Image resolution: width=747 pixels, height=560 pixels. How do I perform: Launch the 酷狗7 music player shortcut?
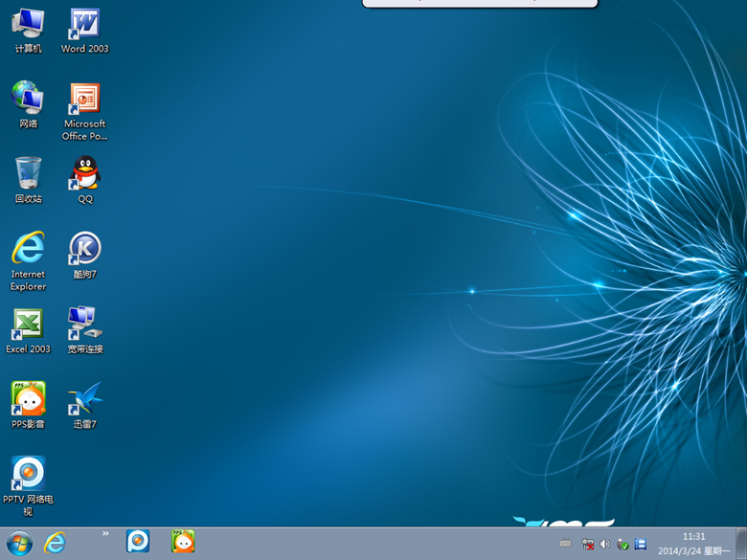[84, 249]
